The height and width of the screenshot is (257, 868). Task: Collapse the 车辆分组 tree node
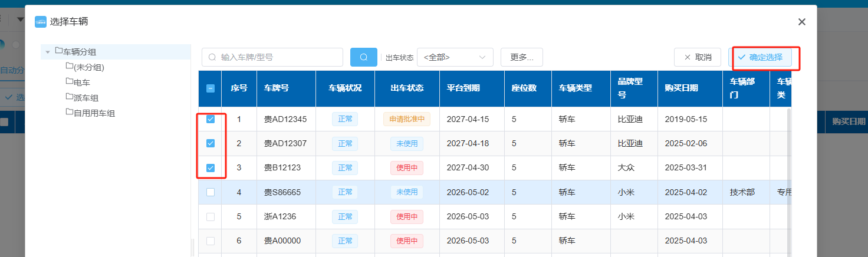(48, 52)
